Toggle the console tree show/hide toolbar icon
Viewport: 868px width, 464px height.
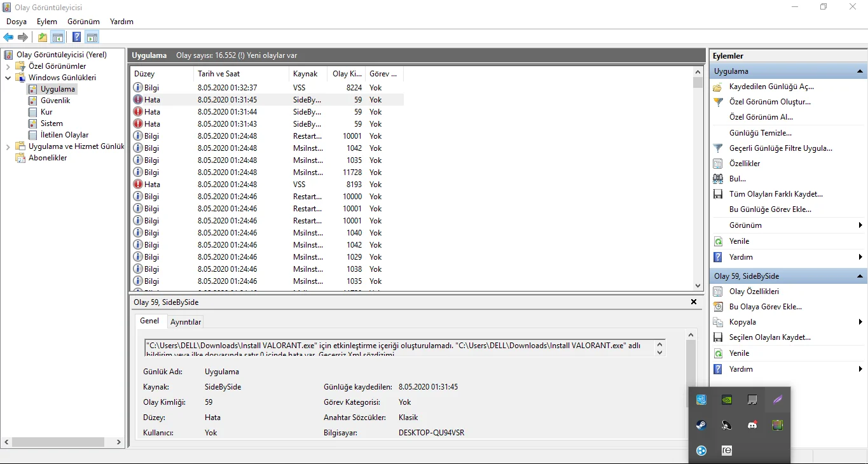point(58,38)
